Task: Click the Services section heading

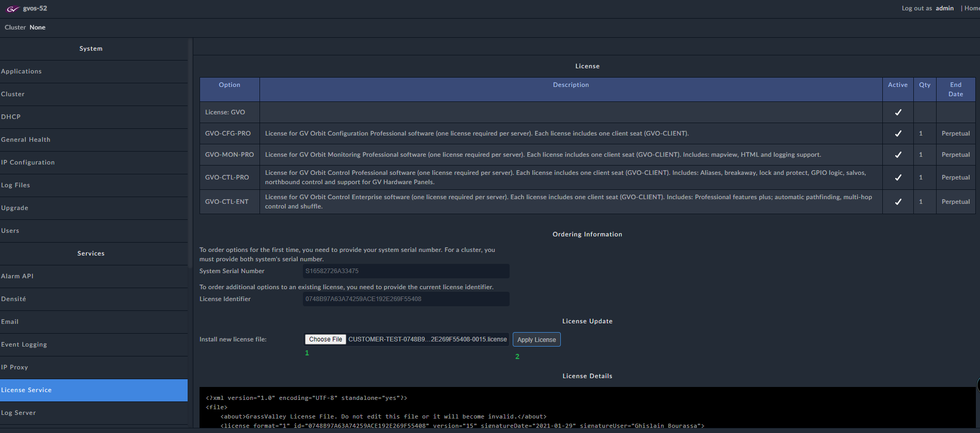Action: pyautogui.click(x=91, y=253)
